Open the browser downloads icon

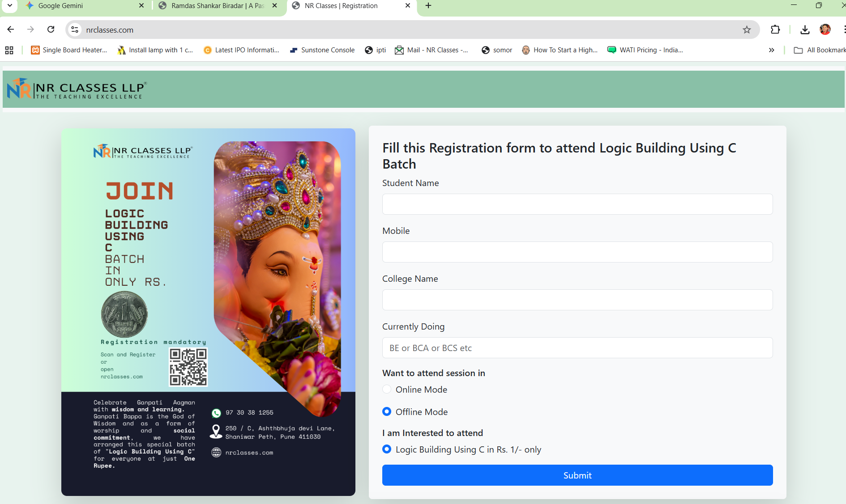click(805, 30)
